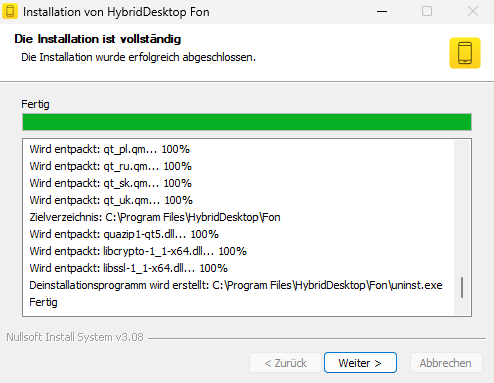Select the libcrypto-1_1-x64.dll log line
Image resolution: width=494 pixels, height=383 pixels.
(138, 251)
